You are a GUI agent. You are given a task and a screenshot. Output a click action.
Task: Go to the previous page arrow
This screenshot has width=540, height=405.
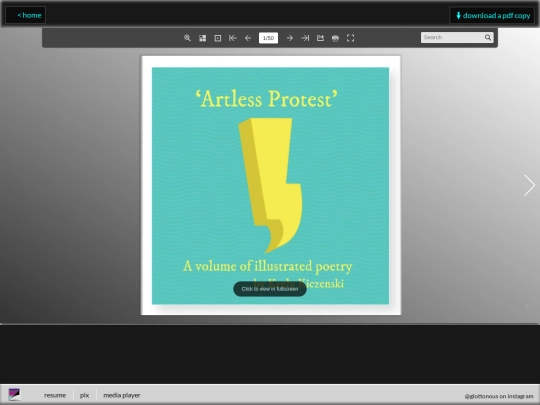tap(248, 38)
